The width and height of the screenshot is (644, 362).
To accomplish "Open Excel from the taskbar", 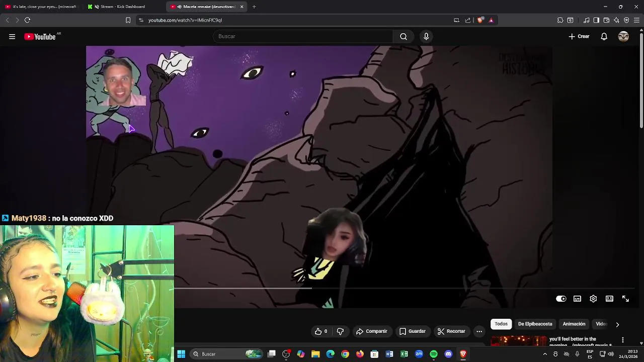I will click(x=404, y=354).
